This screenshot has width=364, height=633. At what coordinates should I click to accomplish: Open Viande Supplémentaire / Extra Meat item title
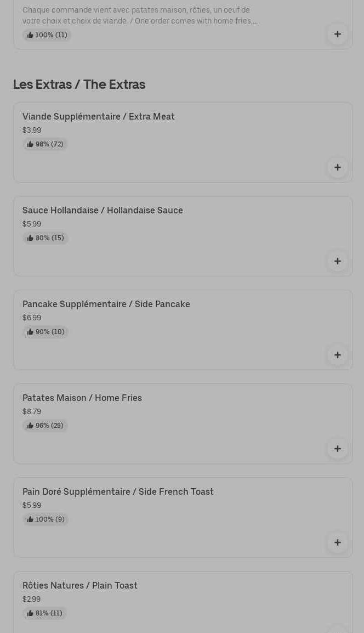tap(99, 116)
